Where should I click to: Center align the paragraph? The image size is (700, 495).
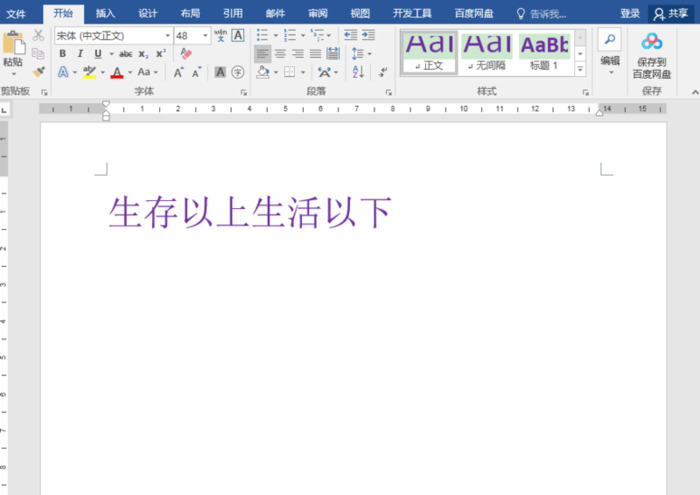click(x=280, y=54)
